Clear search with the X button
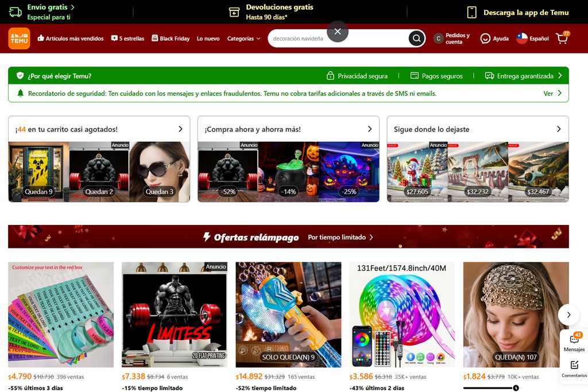This screenshot has width=588, height=392. click(338, 31)
